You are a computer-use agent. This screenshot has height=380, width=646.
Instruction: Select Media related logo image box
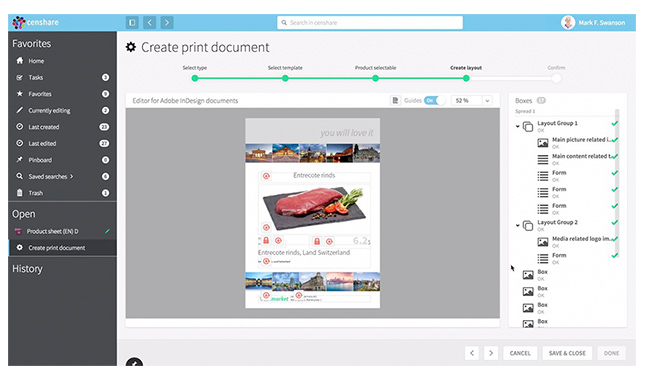575,242
